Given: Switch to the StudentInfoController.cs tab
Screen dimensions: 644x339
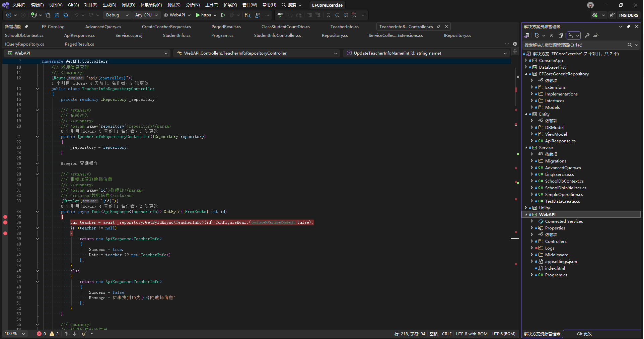Looking at the screenshot, I should click(x=277, y=36).
